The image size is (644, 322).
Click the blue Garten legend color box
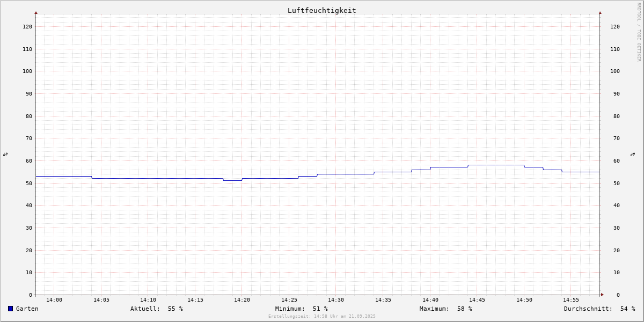click(10, 309)
